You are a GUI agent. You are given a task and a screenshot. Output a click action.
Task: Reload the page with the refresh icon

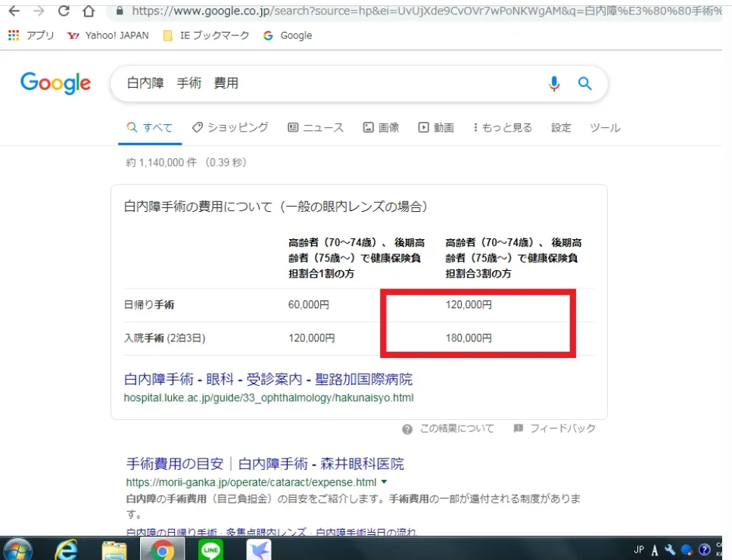click(64, 11)
